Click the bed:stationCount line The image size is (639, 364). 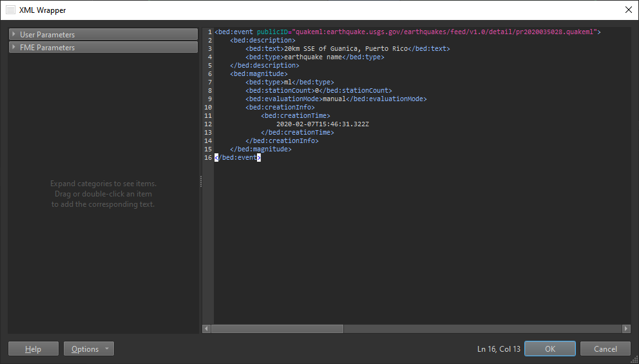click(319, 90)
